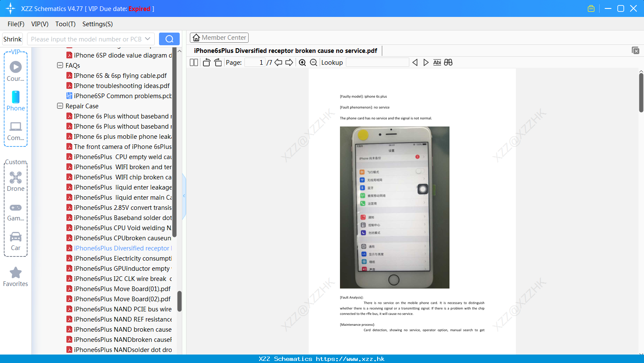
Task: Click the Lookup text field
Action: tap(377, 63)
